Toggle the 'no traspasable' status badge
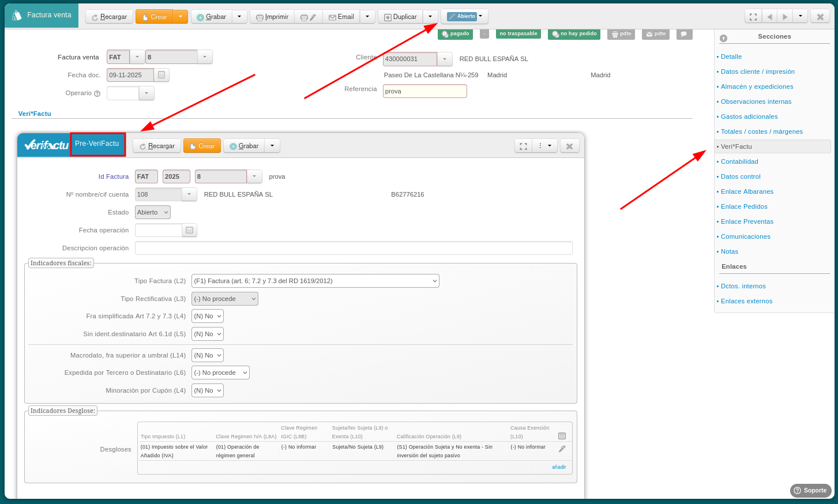Viewport: 838px width, 504px height. point(518,34)
